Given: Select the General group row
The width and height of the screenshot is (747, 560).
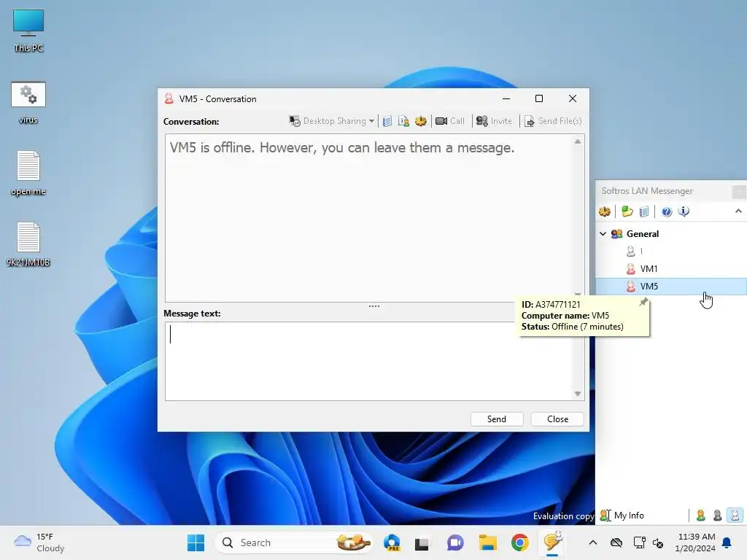Looking at the screenshot, I should pyautogui.click(x=671, y=234).
